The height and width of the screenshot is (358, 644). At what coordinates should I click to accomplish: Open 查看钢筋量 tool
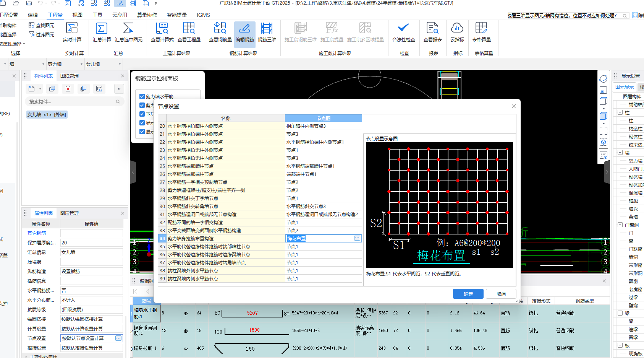[x=220, y=32]
